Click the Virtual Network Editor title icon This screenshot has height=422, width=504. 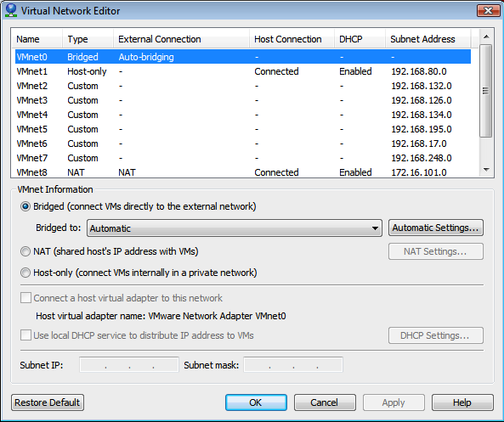[11, 10]
